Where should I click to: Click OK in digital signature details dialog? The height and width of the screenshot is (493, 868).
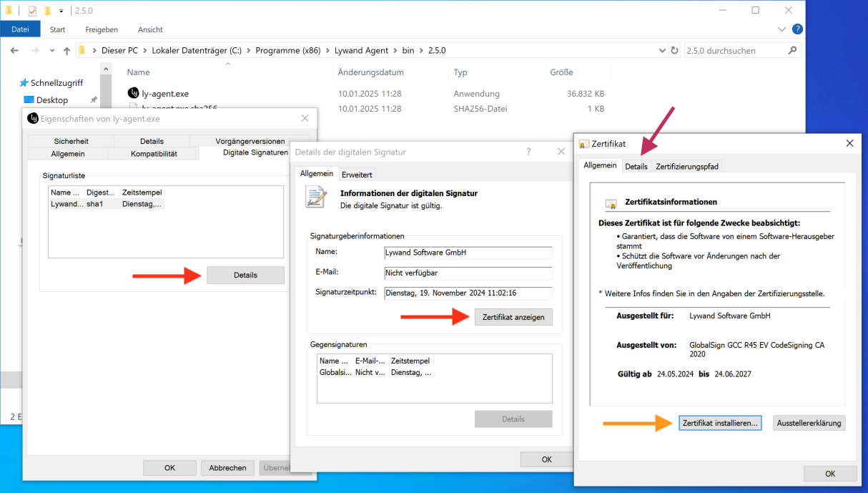point(546,459)
